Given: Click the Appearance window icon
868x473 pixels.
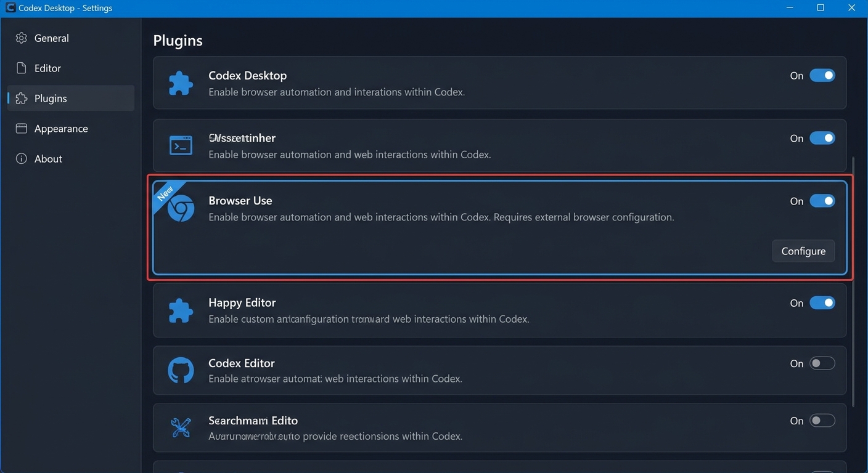Looking at the screenshot, I should (22, 129).
